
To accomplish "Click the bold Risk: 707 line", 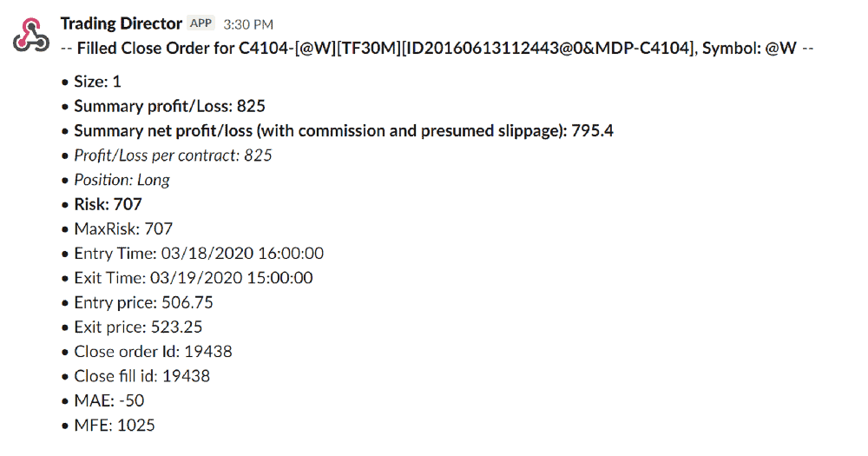I will pos(108,204).
